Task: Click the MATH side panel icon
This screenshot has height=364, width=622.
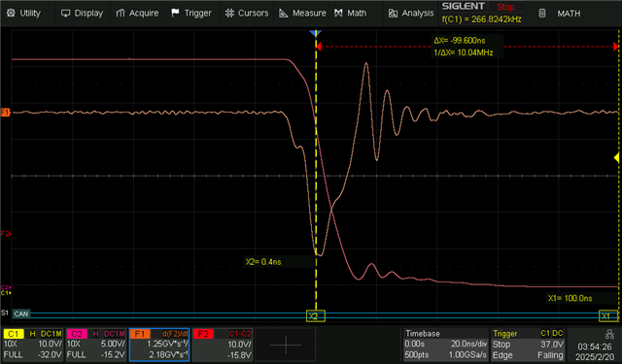Action: [542, 13]
